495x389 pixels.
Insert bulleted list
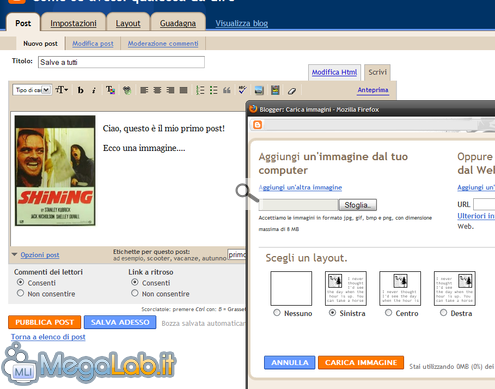[213, 90]
